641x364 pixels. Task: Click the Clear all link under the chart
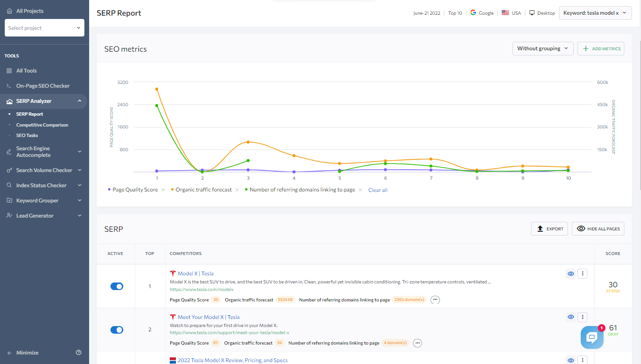378,190
